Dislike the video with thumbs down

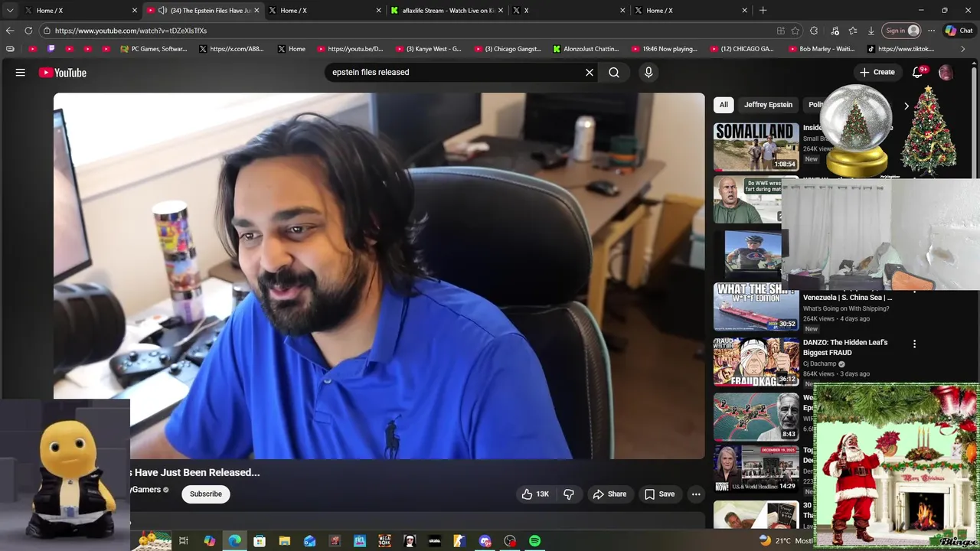(x=569, y=494)
